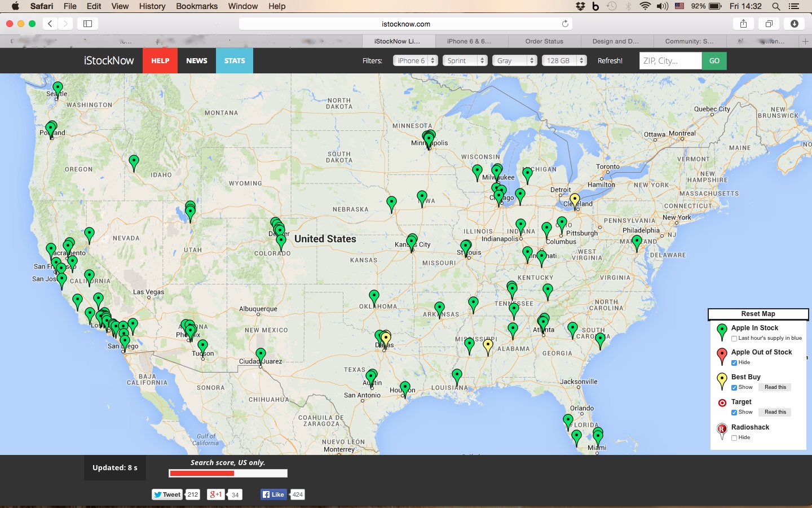The height and width of the screenshot is (508, 812).
Task: Click the iStockNow logo
Action: click(109, 60)
